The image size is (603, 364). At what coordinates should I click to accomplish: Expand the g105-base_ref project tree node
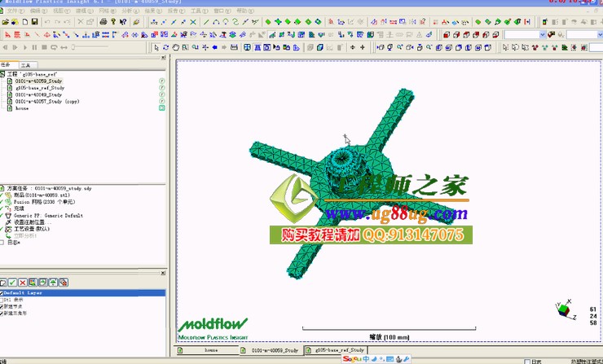point(3,74)
